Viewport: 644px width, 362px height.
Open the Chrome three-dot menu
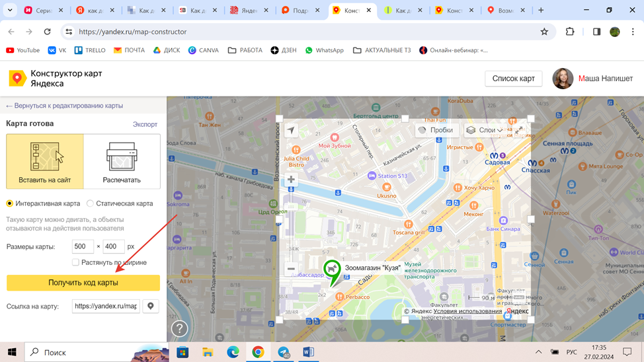[x=633, y=32]
